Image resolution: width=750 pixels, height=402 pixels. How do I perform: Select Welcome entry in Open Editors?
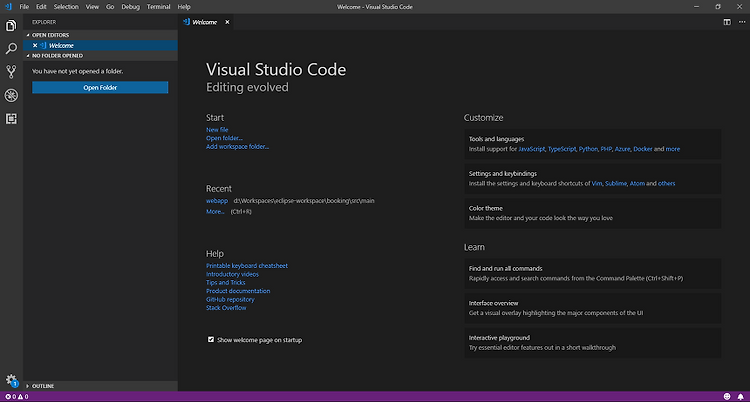100,45
